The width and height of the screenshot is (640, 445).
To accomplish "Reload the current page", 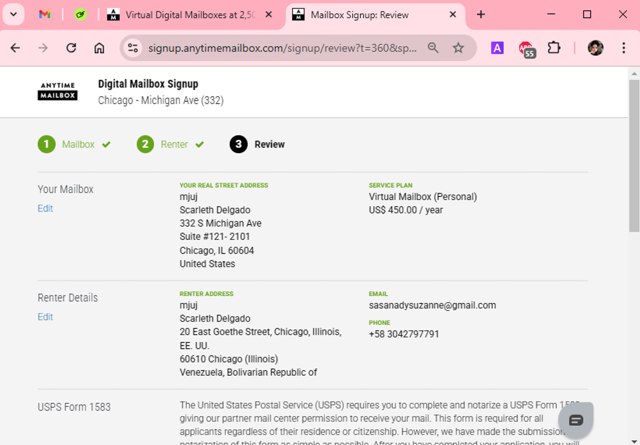I will 71,48.
